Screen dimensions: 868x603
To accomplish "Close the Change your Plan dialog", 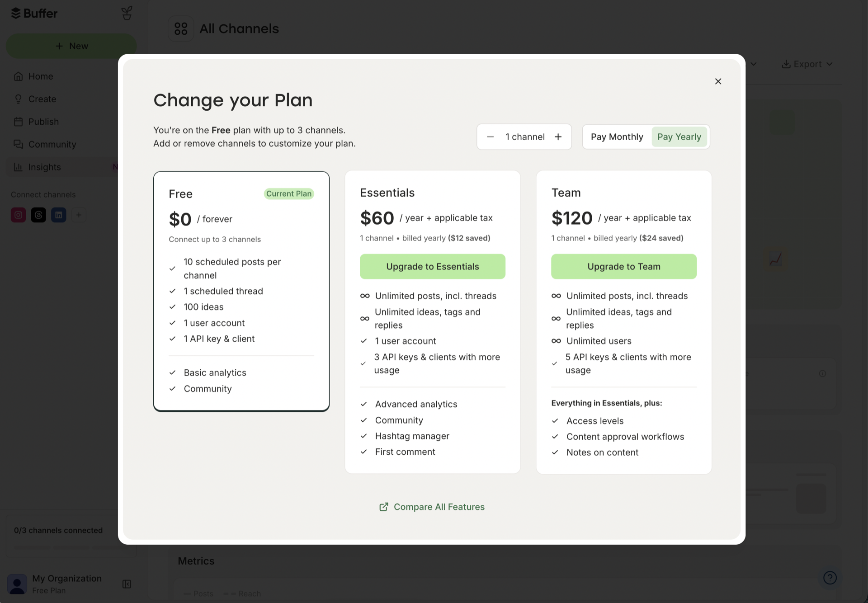I will point(718,81).
